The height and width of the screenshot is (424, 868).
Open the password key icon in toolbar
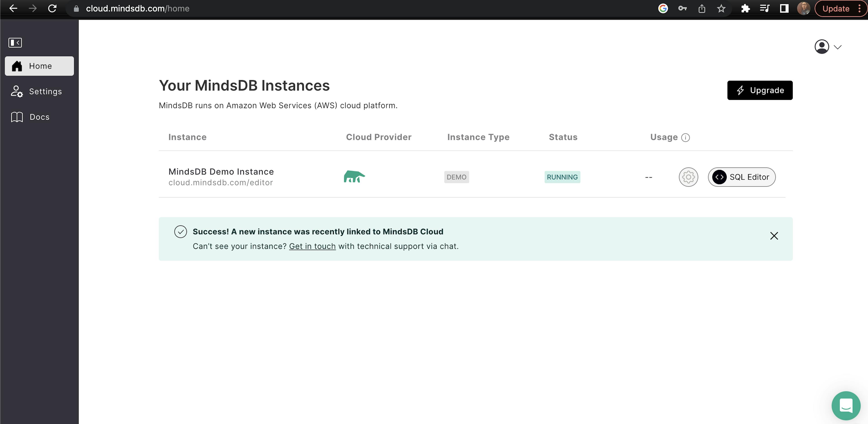[x=683, y=8]
